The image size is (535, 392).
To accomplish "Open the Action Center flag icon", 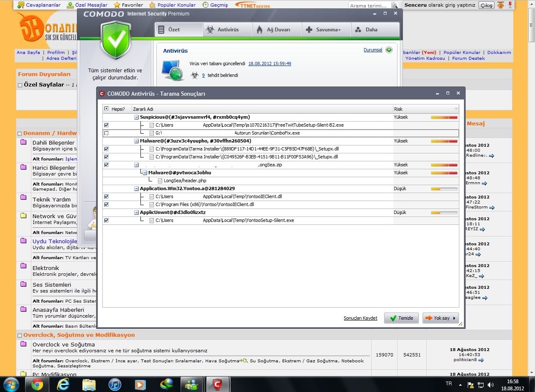I will click(470, 384).
